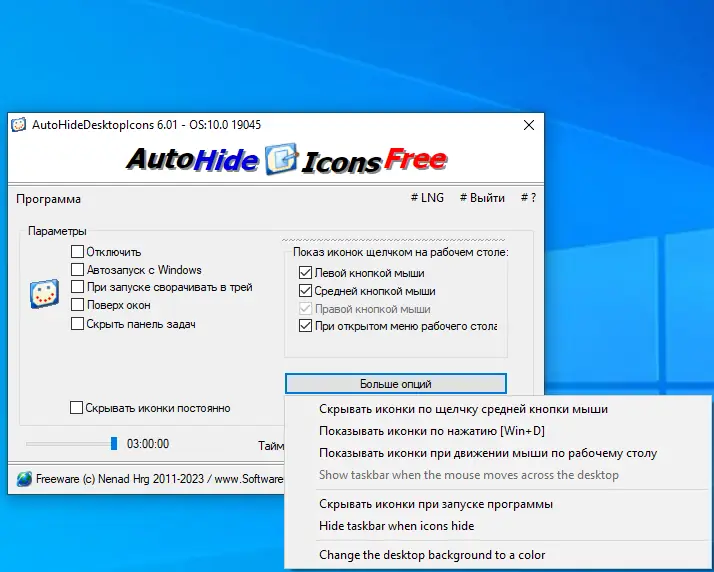Click the globe icon in the status bar
The image size is (714, 572).
pos(24,479)
